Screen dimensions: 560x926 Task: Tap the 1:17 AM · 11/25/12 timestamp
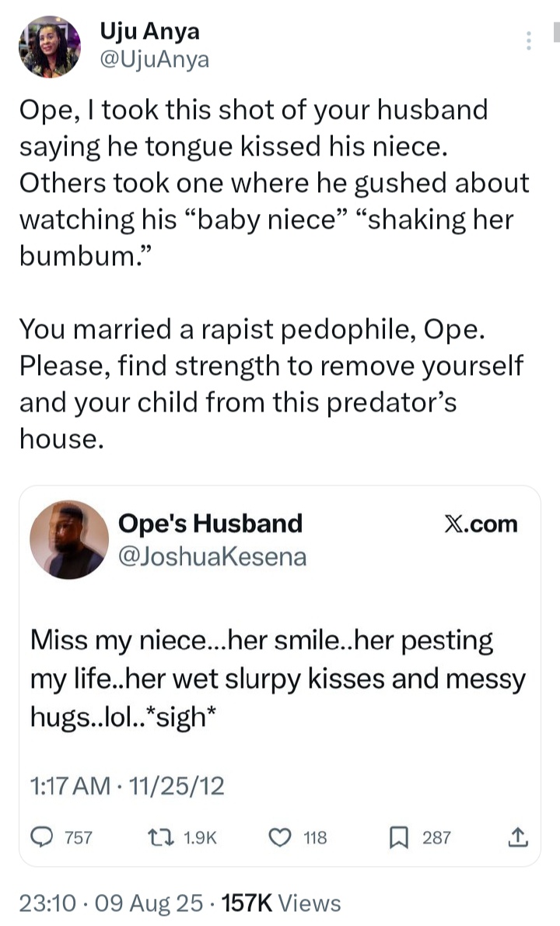[128, 787]
